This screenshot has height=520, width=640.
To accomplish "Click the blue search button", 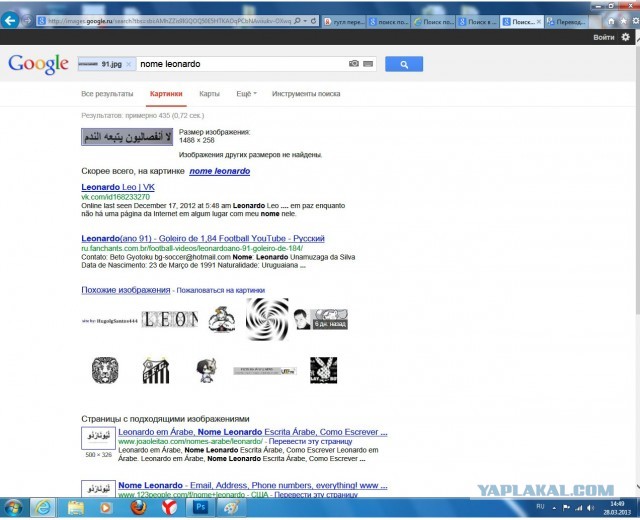I will [404, 64].
